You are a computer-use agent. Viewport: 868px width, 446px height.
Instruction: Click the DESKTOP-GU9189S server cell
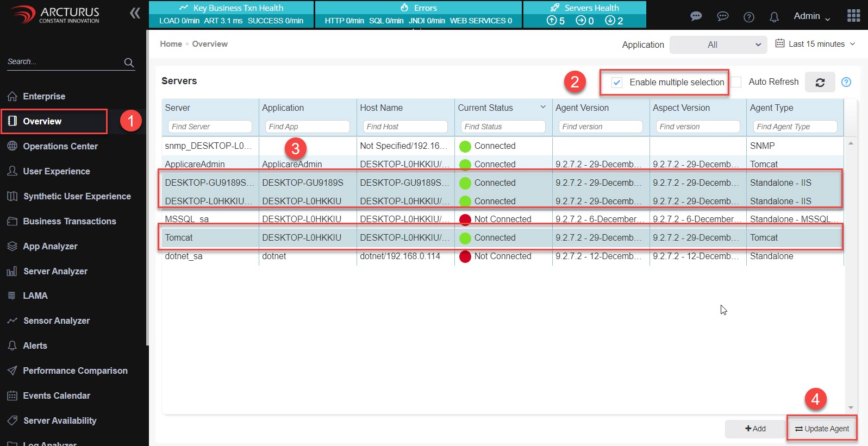[x=210, y=183]
